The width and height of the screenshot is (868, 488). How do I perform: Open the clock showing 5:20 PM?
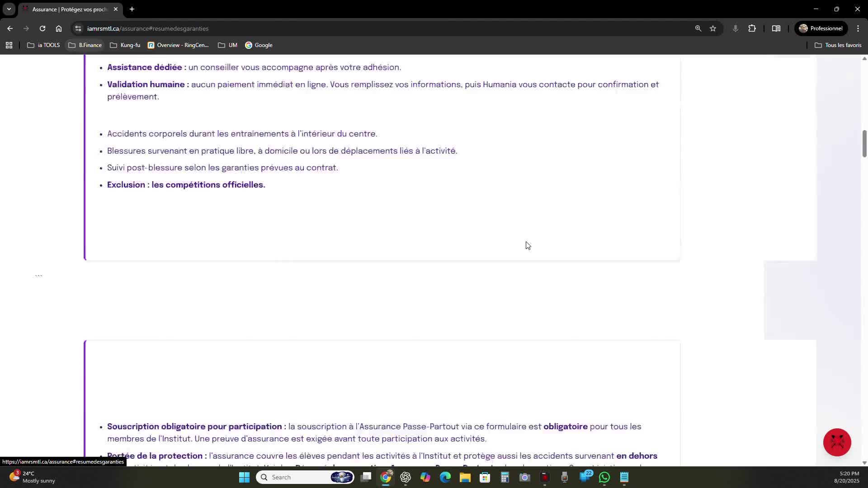[x=846, y=477]
